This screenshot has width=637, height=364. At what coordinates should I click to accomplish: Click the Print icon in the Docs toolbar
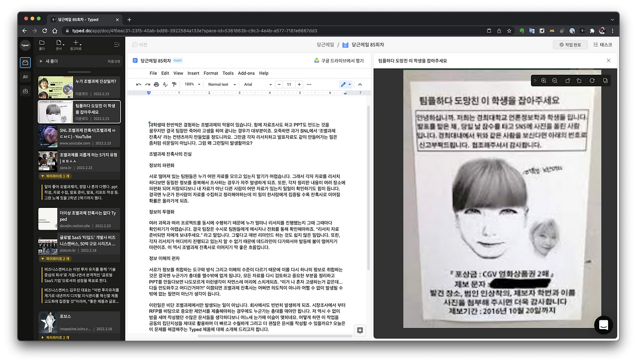157,85
